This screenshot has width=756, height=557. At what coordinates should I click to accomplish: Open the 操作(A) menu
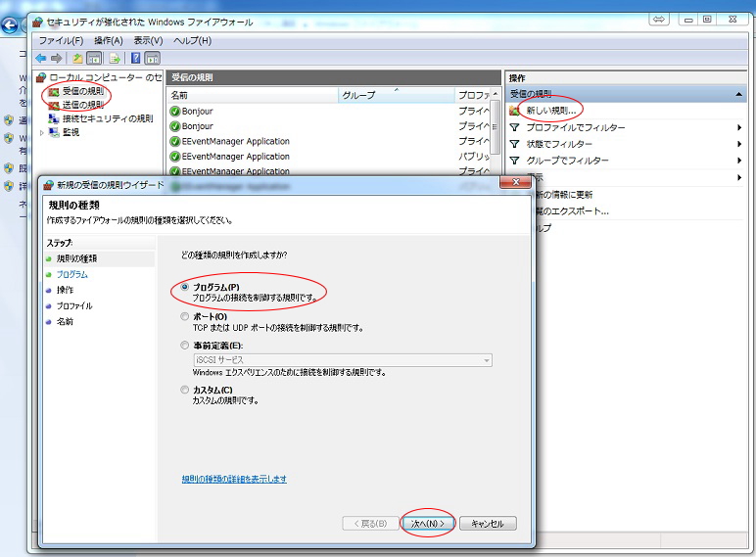click(x=109, y=40)
